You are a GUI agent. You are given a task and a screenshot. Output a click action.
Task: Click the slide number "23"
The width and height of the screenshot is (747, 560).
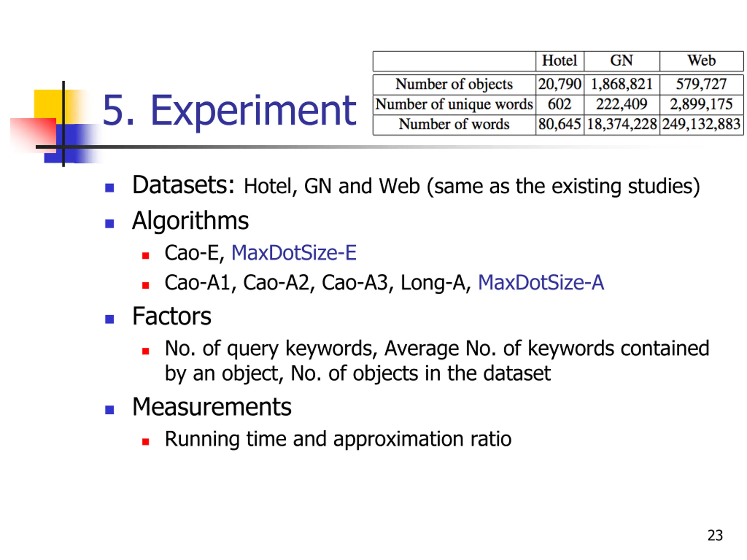tap(715, 535)
